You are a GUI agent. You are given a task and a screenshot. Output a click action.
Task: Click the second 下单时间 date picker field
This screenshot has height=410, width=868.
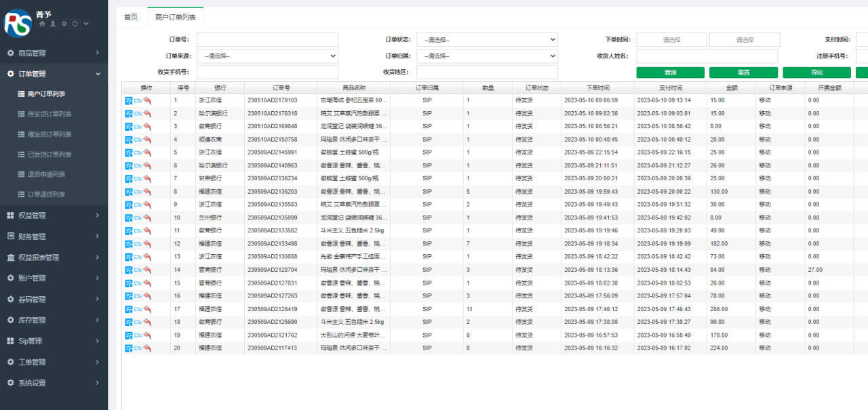(745, 39)
